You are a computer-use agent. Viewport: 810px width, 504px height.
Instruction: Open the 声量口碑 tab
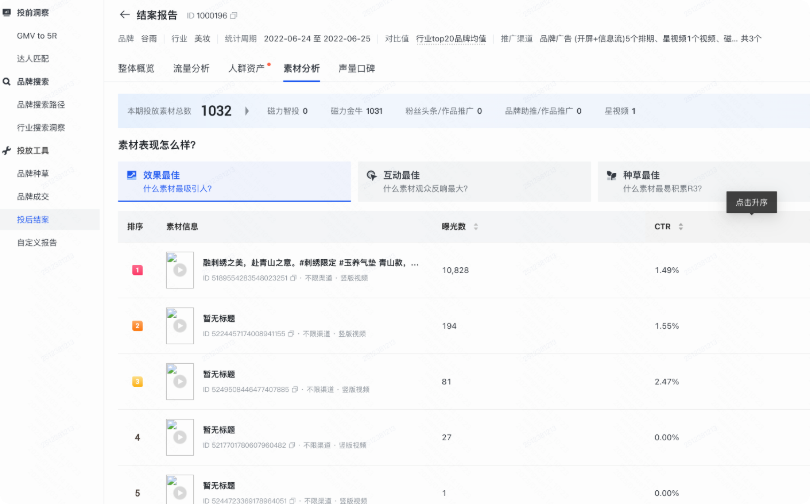click(356, 68)
